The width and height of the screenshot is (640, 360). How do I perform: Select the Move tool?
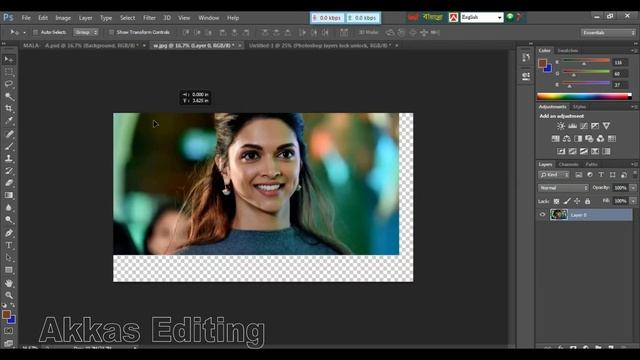pos(9,60)
